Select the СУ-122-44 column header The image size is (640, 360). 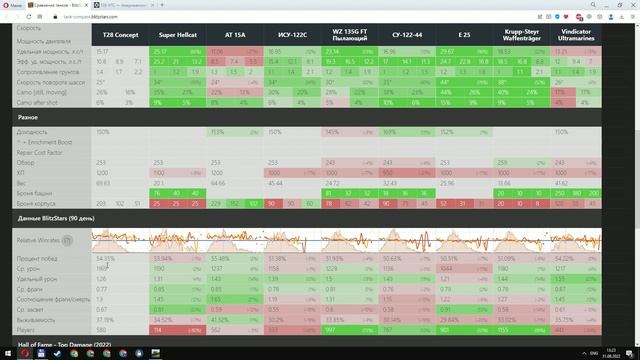pyautogui.click(x=407, y=35)
